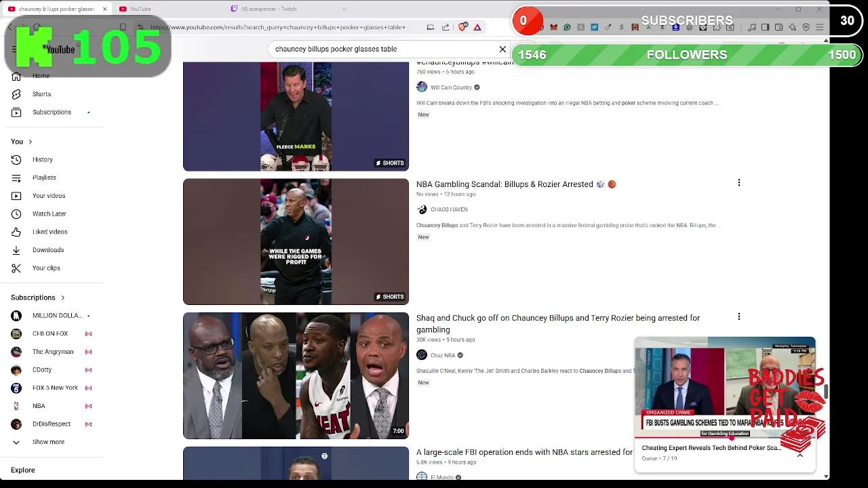Expand the miniplayer queue chevron
The height and width of the screenshot is (488, 868).
800,455
